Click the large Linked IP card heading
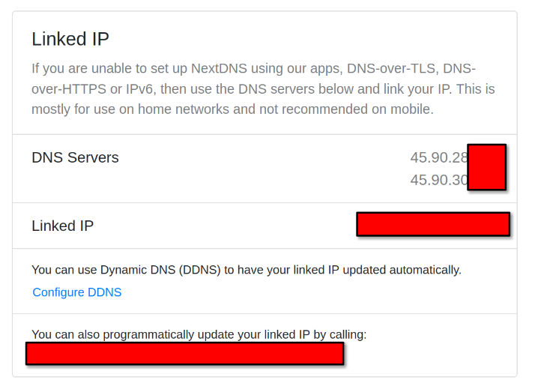This screenshot has height=392, width=544. pos(70,39)
